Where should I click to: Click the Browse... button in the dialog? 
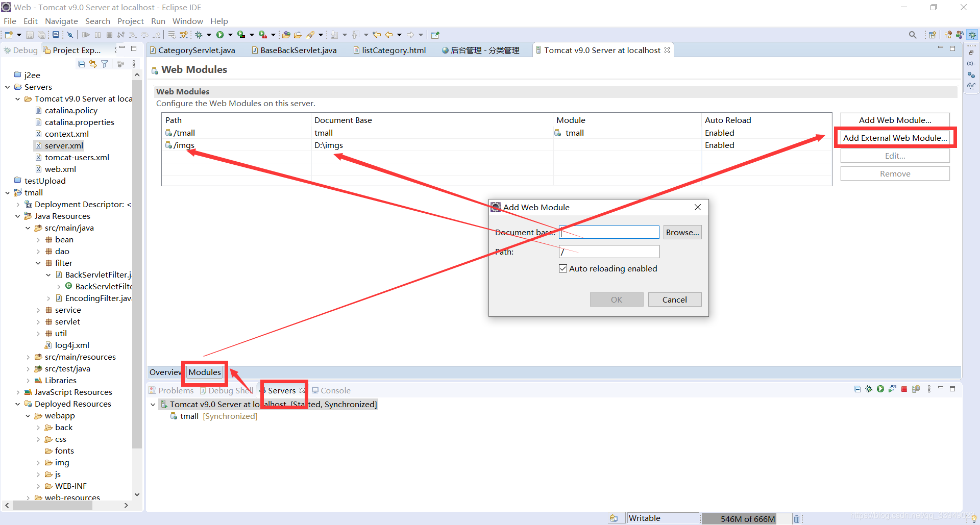click(682, 232)
